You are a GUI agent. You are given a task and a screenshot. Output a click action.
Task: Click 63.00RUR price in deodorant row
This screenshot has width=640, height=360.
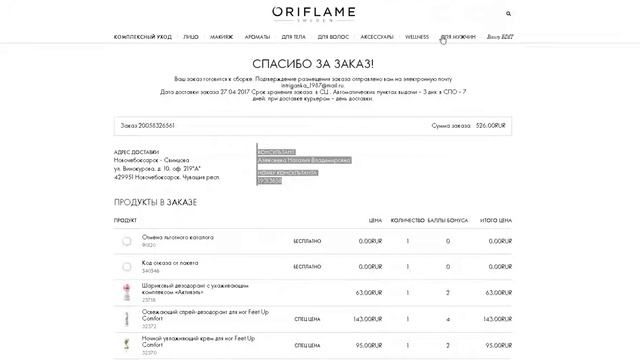coord(369,293)
